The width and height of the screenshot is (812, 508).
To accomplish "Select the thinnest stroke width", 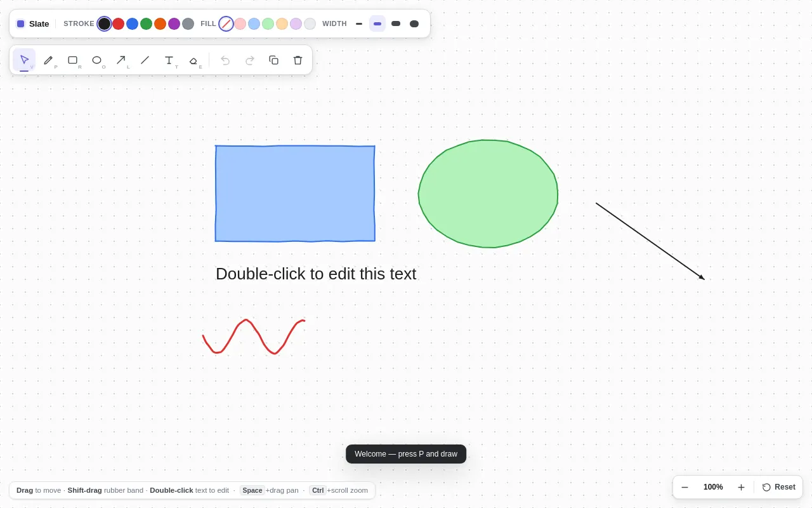I will pyautogui.click(x=359, y=23).
